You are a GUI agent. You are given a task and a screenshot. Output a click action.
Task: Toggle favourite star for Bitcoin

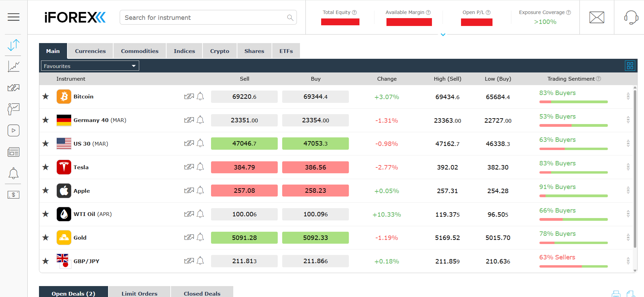coord(45,96)
